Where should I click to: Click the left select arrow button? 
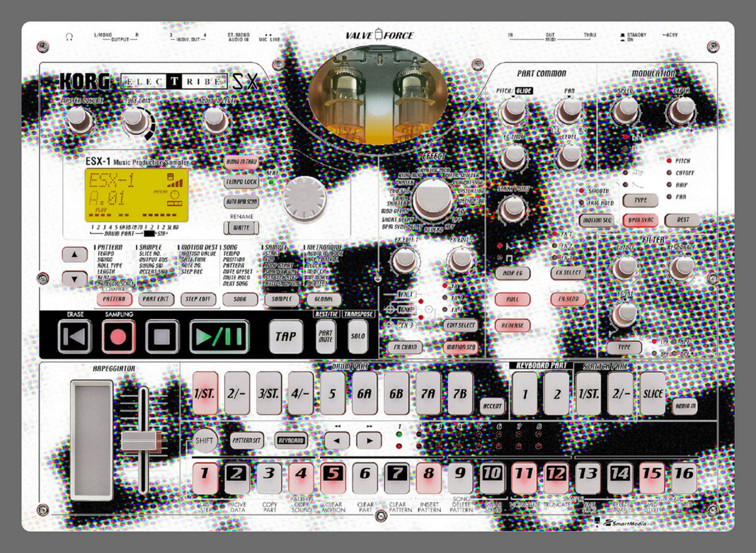pos(337,439)
